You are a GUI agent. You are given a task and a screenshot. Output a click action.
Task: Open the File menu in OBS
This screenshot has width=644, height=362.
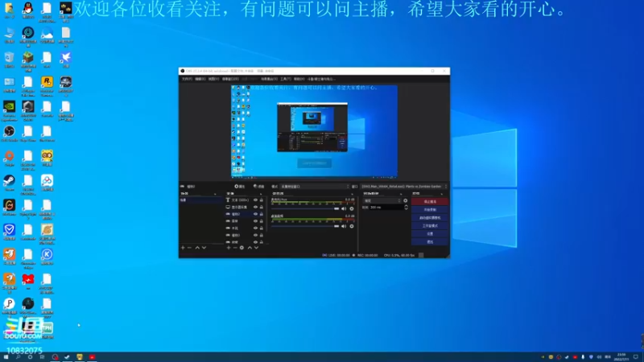pos(187,79)
